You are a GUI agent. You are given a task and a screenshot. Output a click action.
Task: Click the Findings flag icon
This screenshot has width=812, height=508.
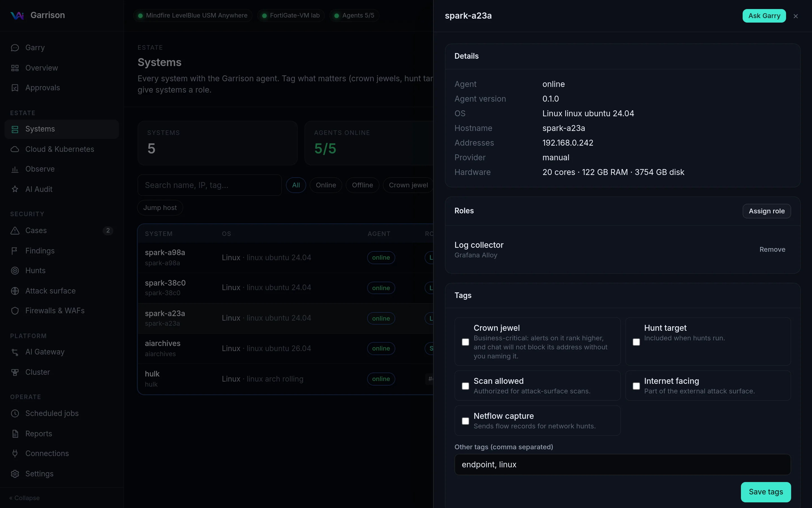[15, 251]
